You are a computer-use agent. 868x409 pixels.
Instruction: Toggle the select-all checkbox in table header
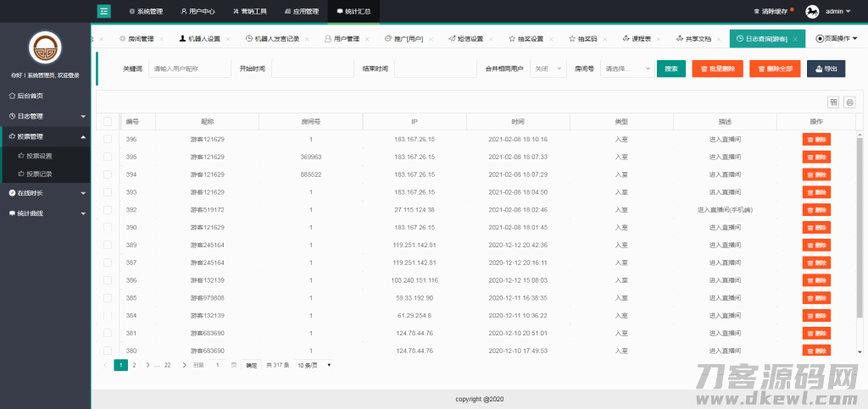[x=108, y=122]
